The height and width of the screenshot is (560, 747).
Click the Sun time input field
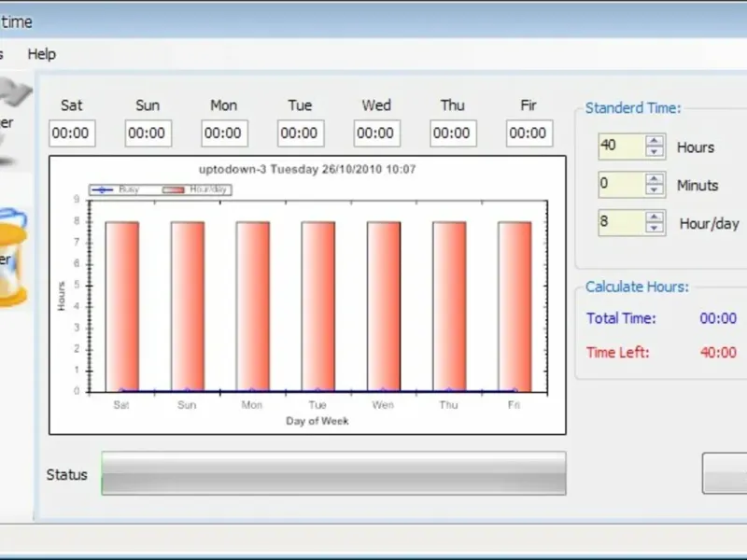point(148,133)
